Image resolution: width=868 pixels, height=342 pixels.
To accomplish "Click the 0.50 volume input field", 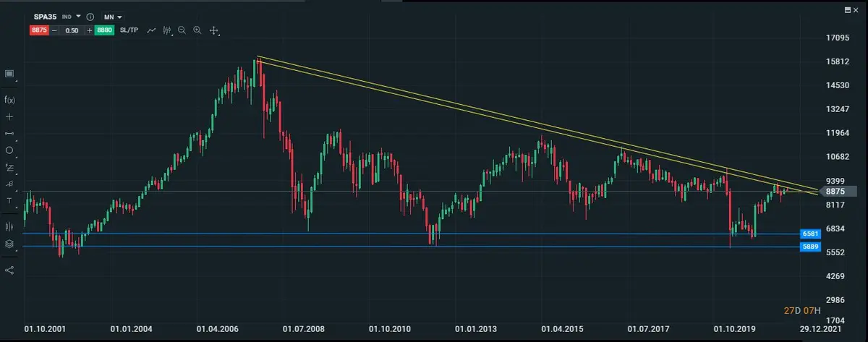I will point(71,30).
